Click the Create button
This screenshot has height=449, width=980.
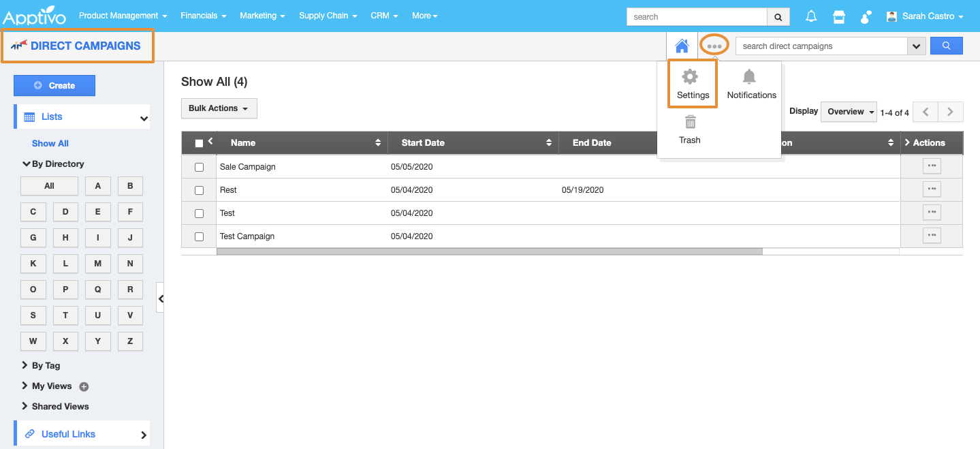pyautogui.click(x=54, y=86)
